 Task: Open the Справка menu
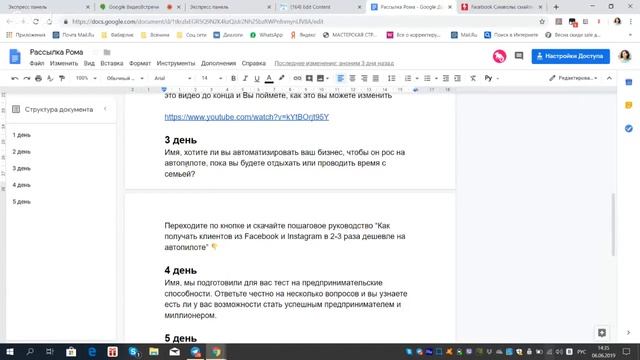253,63
